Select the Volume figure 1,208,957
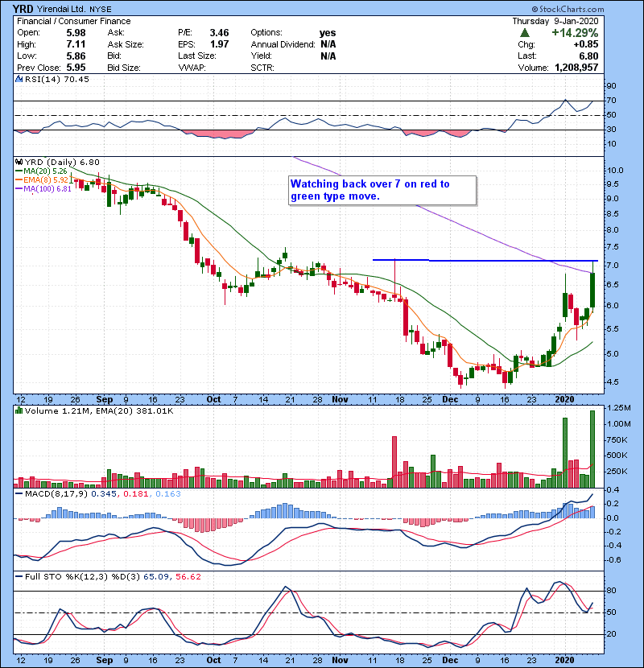This screenshot has height=668, width=644. (x=576, y=68)
